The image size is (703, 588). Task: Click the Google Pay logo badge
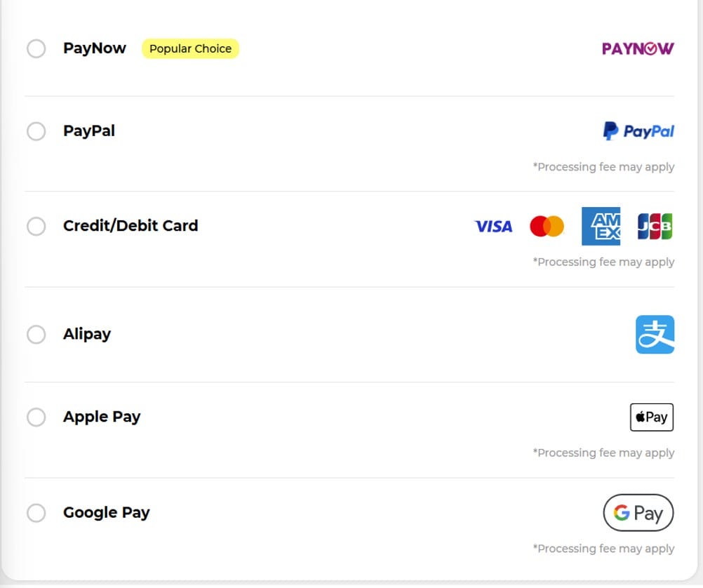(x=638, y=513)
